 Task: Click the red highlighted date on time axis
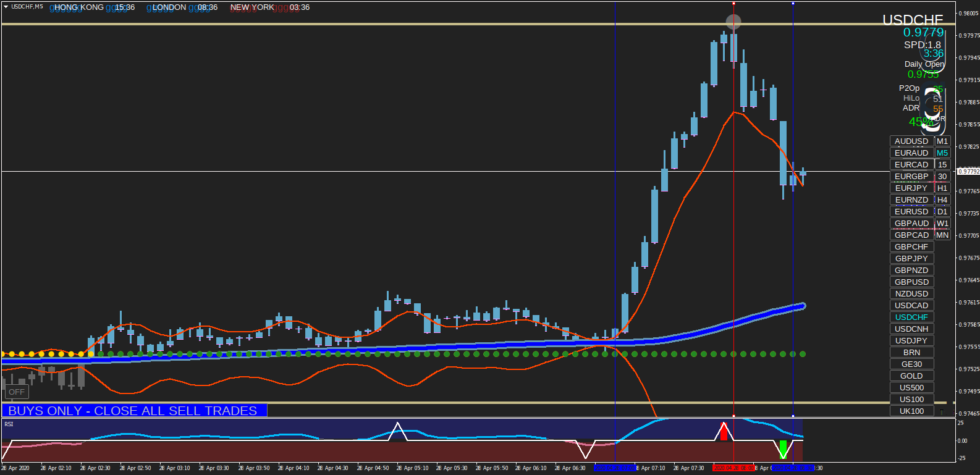click(733, 468)
